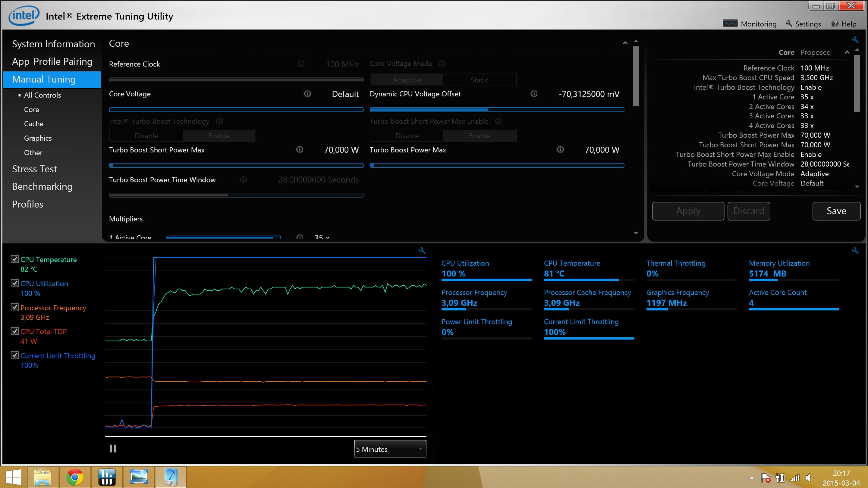Click down arrow of tuning panel scrollbar
This screenshot has height=488, width=868.
pyautogui.click(x=636, y=233)
